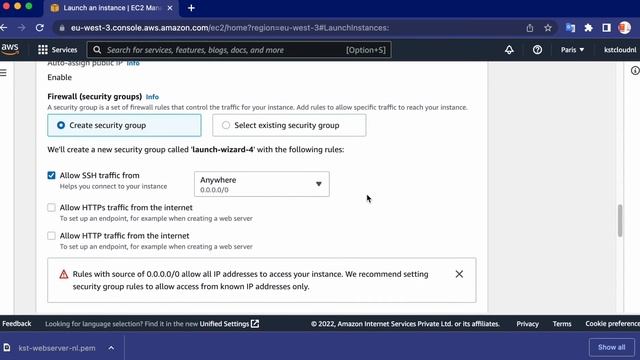Viewport: 640px width, 360px height.
Task: Open the help question mark icon
Action: click(x=537, y=50)
